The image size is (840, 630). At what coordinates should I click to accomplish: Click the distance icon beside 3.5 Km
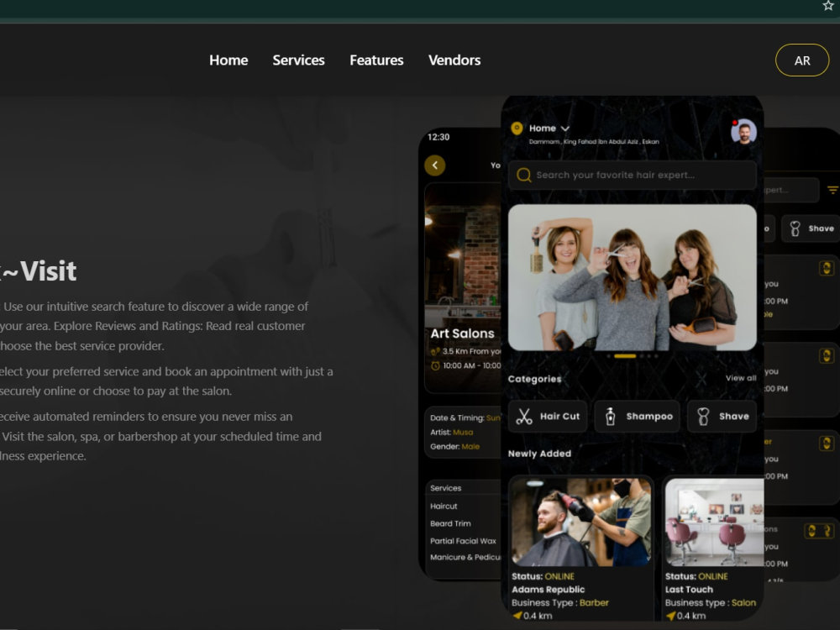[x=435, y=351]
